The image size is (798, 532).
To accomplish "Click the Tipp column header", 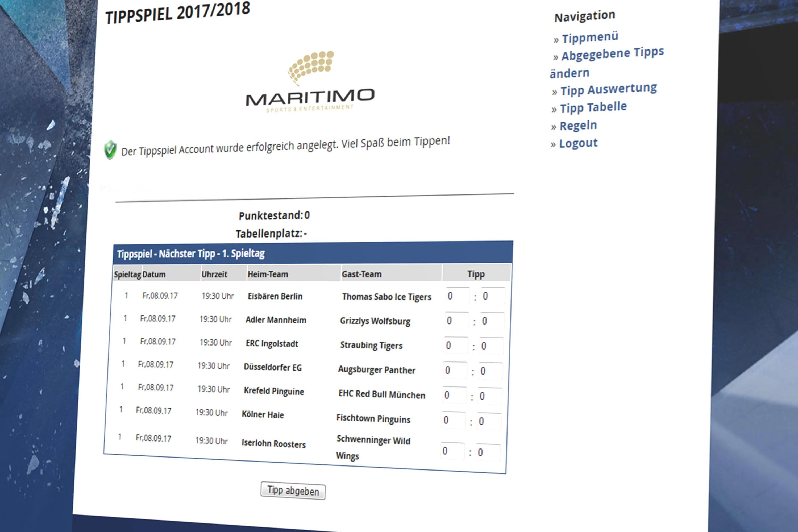I will click(x=476, y=274).
